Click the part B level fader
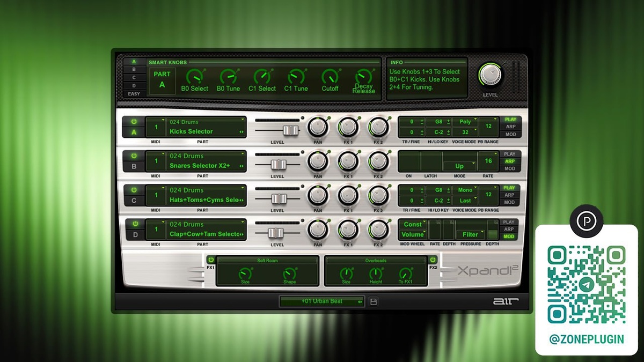 pos(278,165)
